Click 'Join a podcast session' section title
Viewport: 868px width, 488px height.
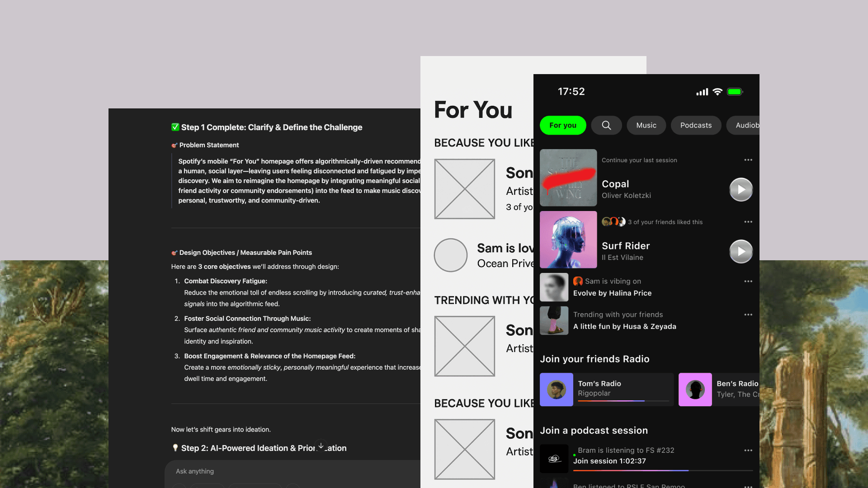pyautogui.click(x=594, y=431)
